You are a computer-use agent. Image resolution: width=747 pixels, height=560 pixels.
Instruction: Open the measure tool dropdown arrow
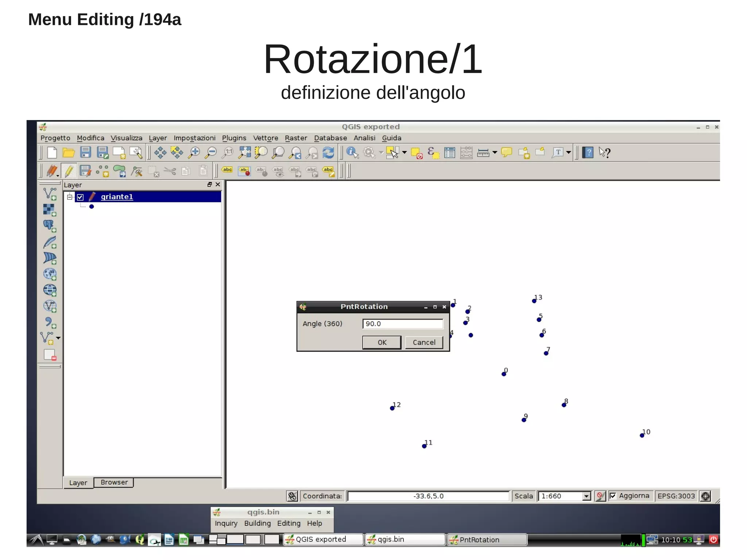[x=495, y=152]
